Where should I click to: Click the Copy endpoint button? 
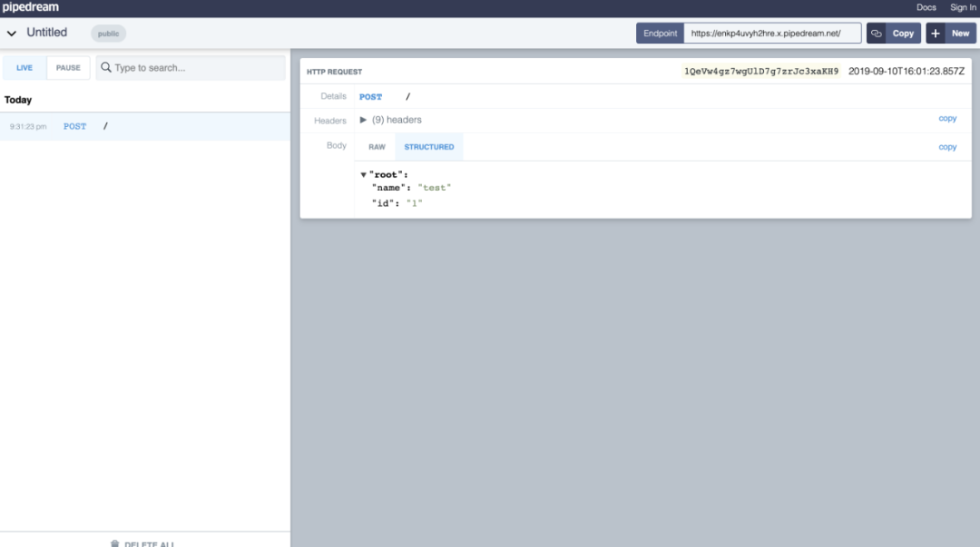coord(903,34)
